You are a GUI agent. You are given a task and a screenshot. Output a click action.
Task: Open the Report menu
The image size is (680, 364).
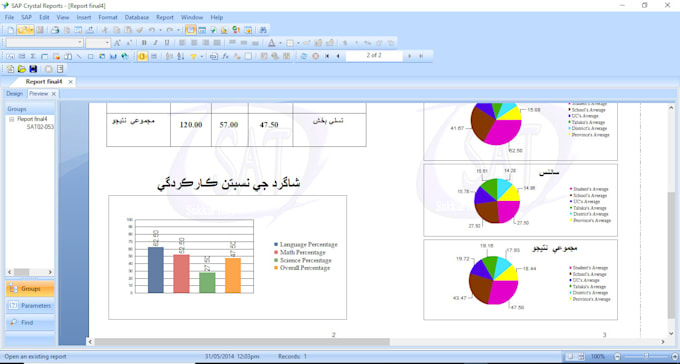tap(165, 17)
